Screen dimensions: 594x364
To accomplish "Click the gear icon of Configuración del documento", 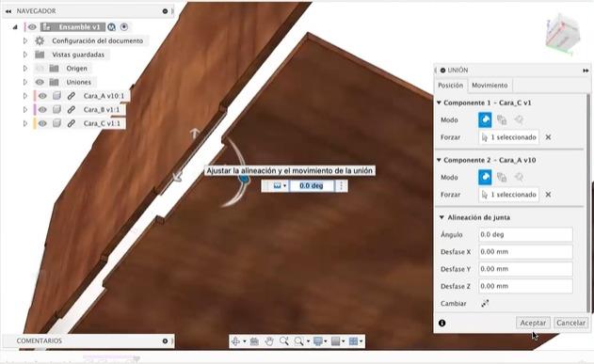I will (40, 40).
